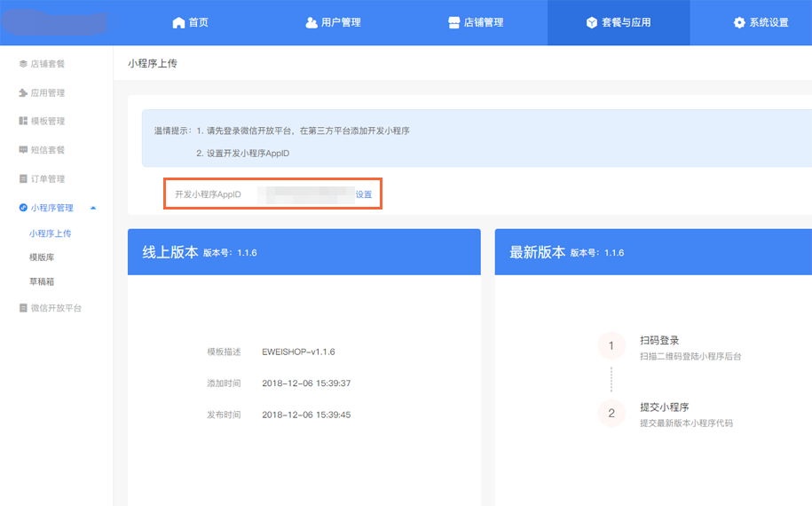Collapse the 小程序管理 menu arrow
Image resolution: width=812 pixels, height=506 pixels.
click(x=93, y=208)
